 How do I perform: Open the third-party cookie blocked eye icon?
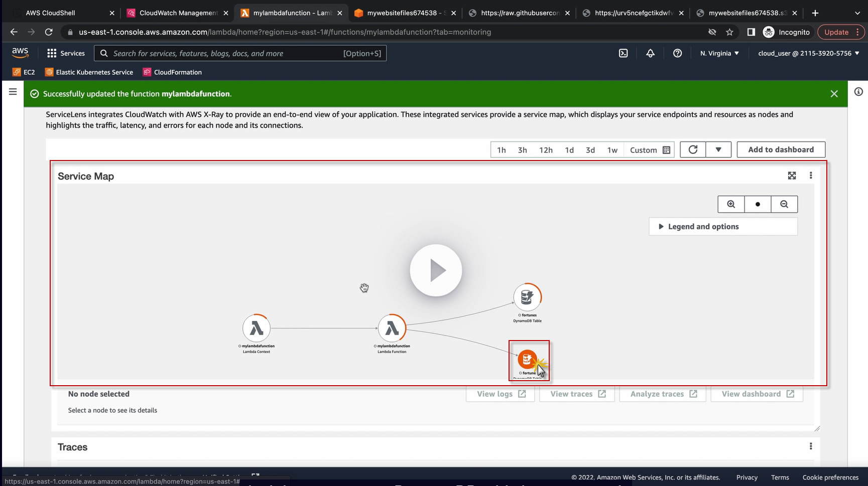coord(712,32)
